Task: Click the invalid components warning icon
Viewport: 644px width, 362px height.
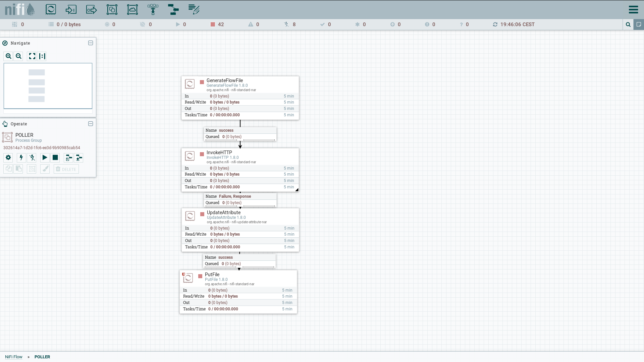Action: pyautogui.click(x=251, y=24)
